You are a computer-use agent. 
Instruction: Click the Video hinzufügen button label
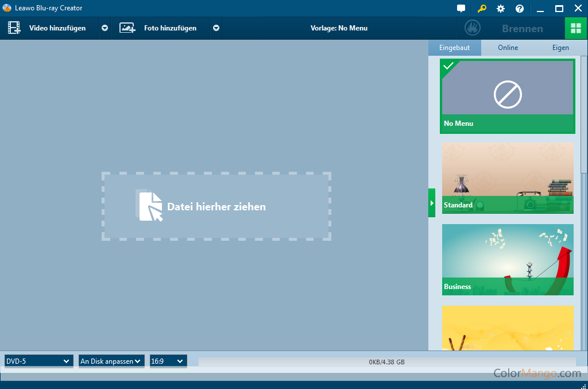(x=57, y=28)
